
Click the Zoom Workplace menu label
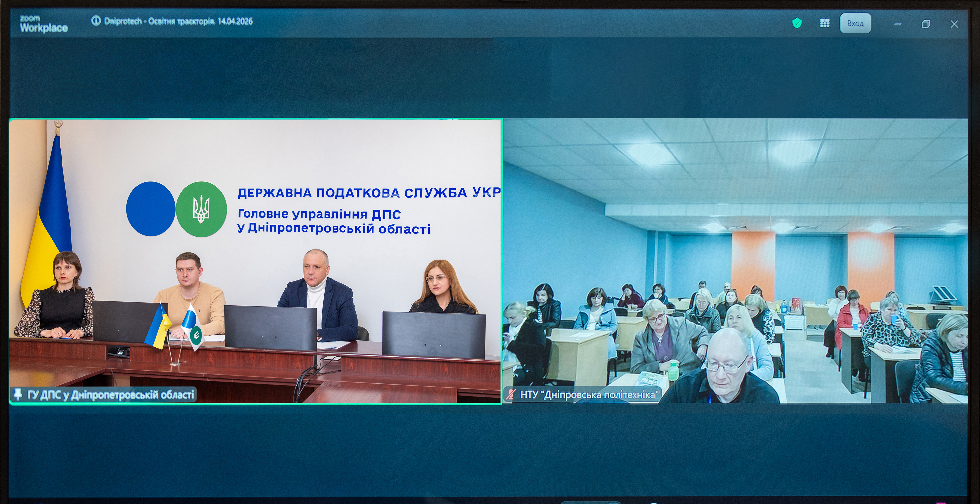click(x=43, y=24)
